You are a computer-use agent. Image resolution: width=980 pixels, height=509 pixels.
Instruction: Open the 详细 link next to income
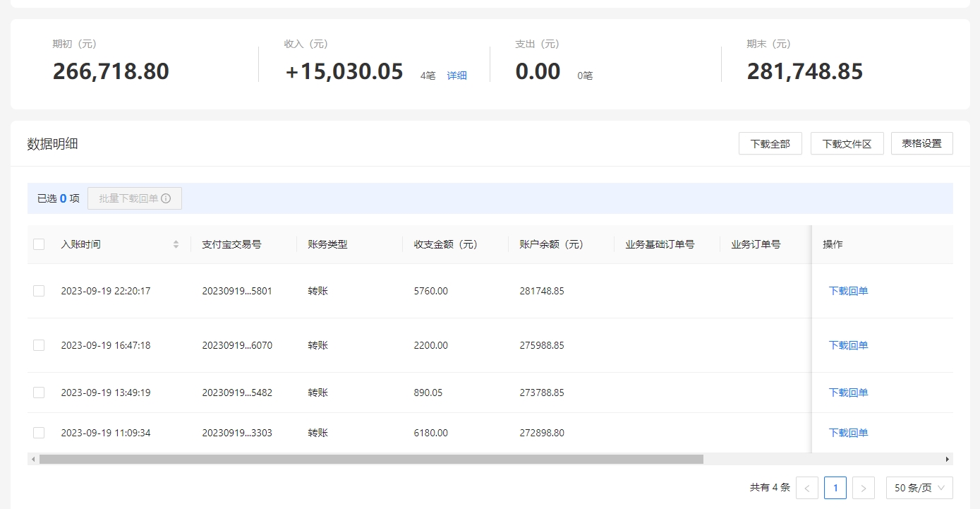pos(457,76)
